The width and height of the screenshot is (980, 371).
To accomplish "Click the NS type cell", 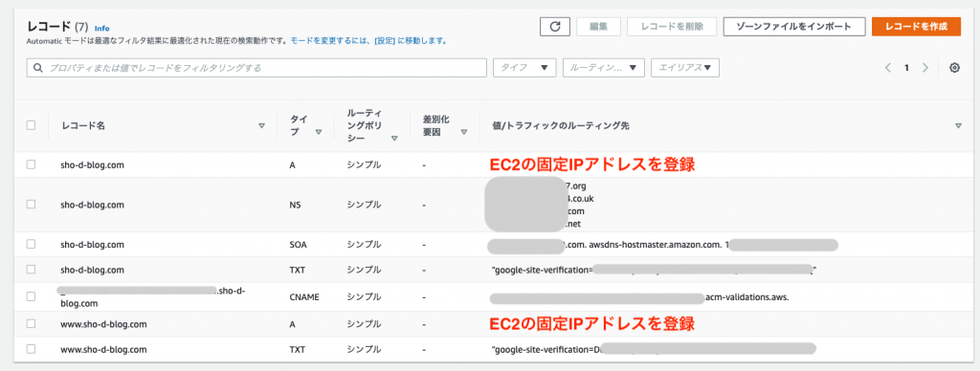I will [296, 205].
